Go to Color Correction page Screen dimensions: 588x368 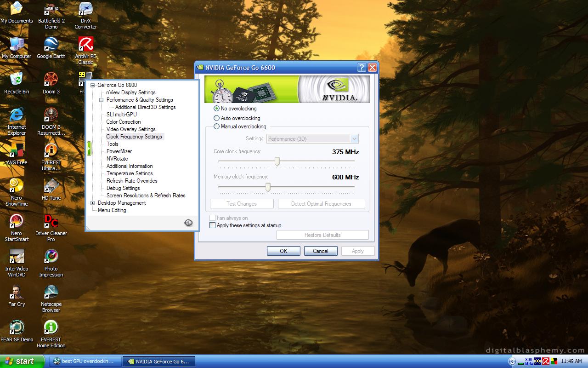pos(124,122)
